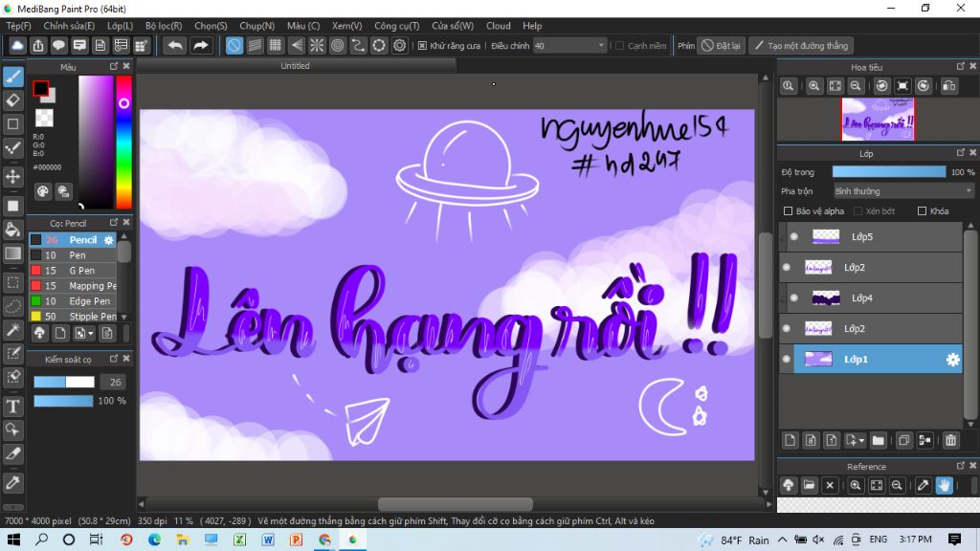
Task: Float the Lớp layers panel
Action: coord(961,152)
